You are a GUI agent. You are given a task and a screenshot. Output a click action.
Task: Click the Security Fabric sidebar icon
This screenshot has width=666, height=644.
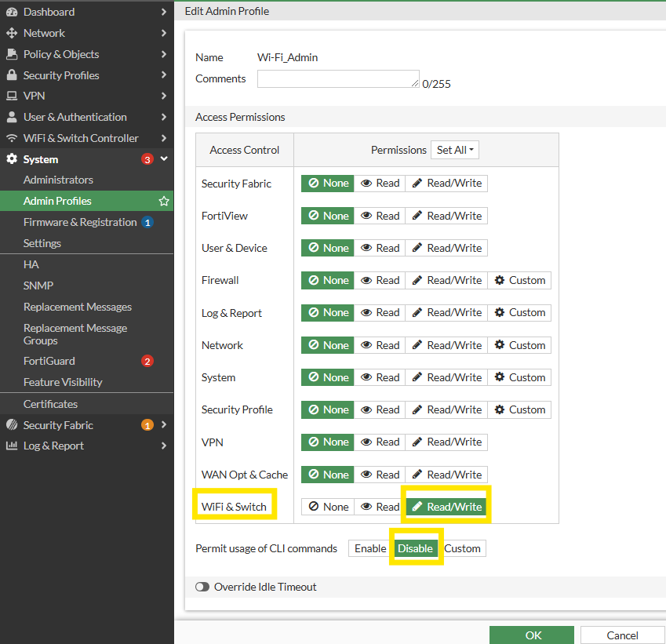click(12, 425)
